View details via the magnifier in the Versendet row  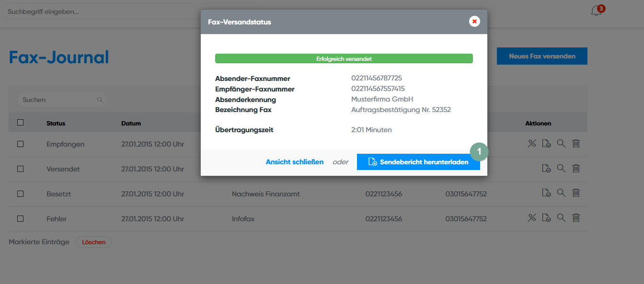561,168
